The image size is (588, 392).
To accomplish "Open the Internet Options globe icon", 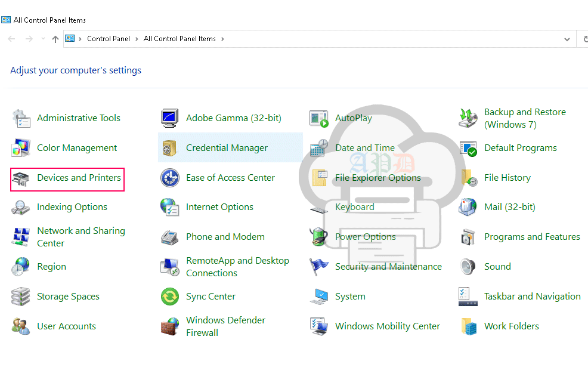I will click(170, 207).
